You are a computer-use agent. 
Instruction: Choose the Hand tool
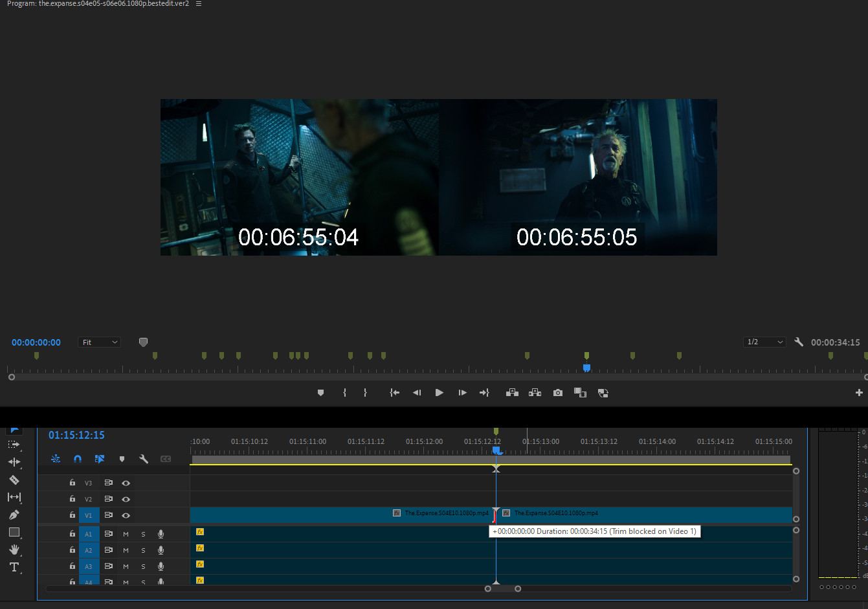14,549
